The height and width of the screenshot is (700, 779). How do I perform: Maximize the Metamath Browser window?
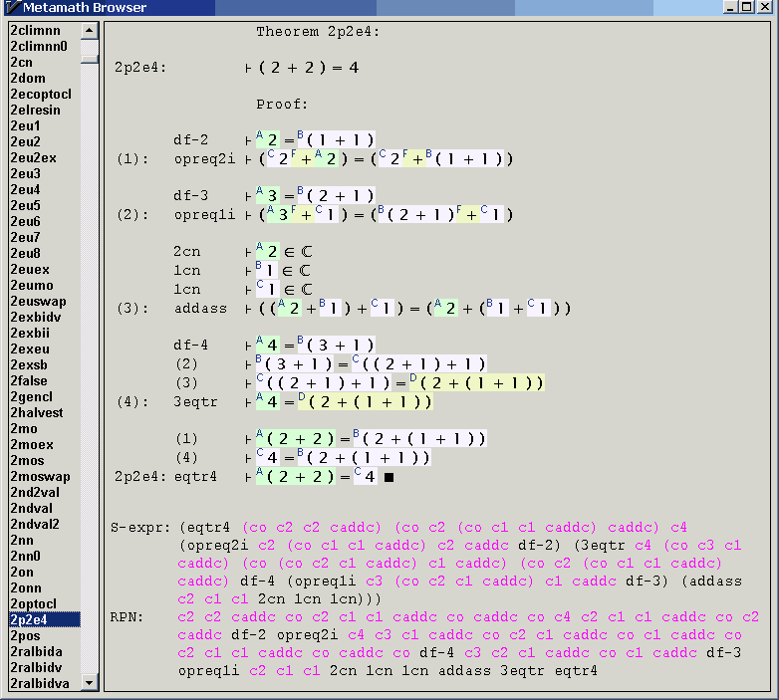pos(747,7)
